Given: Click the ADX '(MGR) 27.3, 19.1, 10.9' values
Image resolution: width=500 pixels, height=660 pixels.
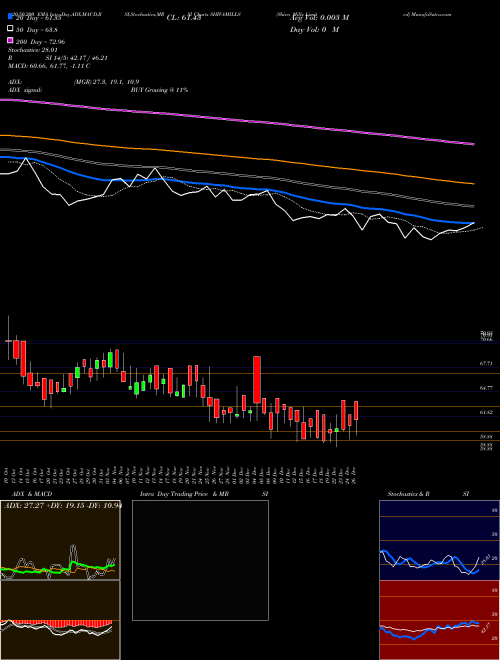Looking at the screenshot, I should coord(106,82).
